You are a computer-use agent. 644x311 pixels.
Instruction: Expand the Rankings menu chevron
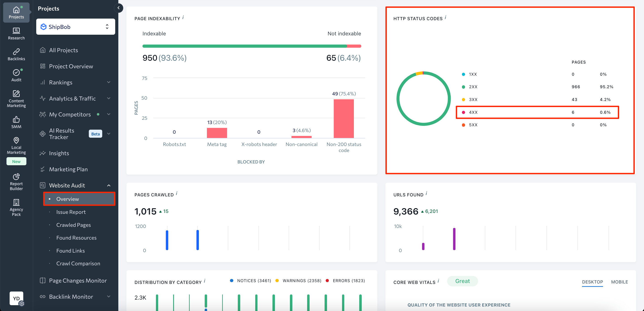(x=109, y=82)
